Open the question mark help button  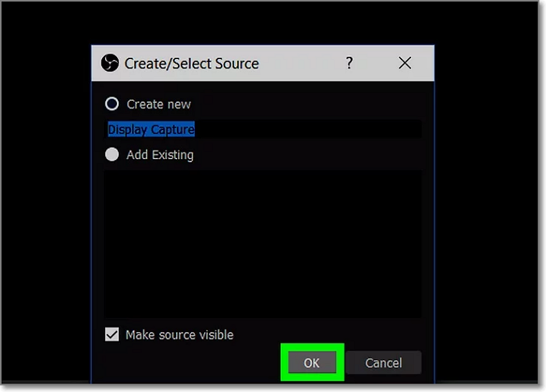349,63
